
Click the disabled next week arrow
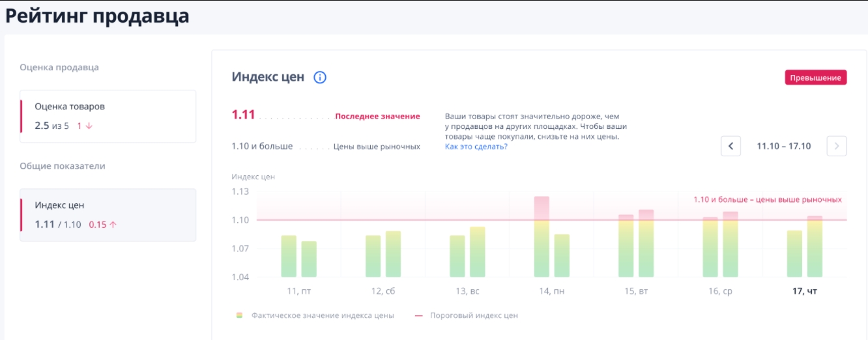[x=837, y=146]
